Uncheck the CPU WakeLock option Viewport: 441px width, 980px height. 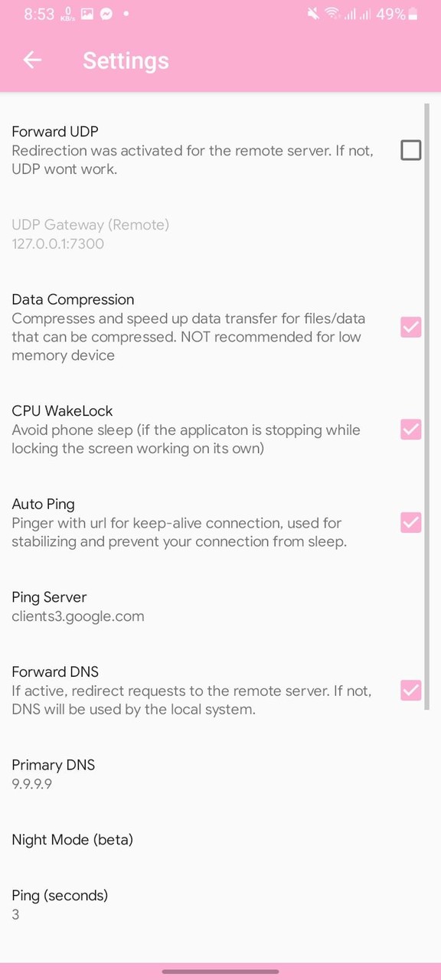(x=411, y=430)
